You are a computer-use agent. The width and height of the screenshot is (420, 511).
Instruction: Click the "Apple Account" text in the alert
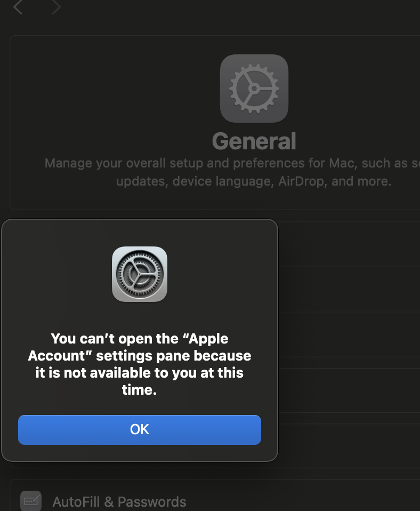128,347
